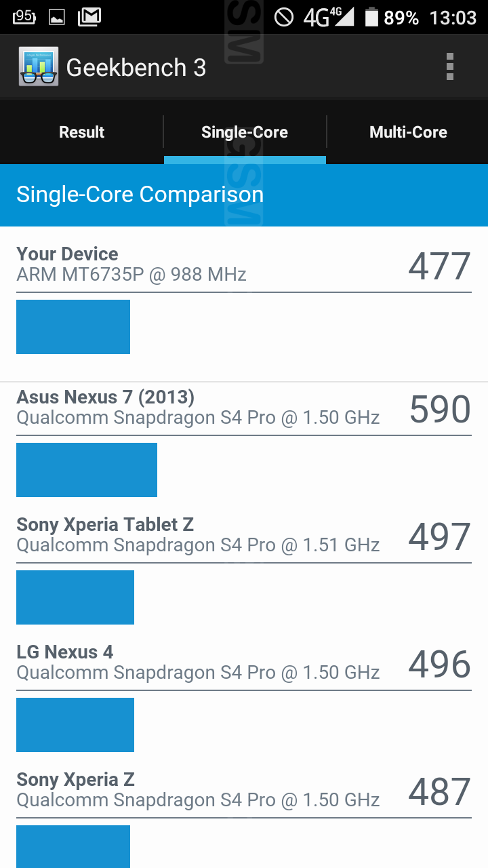Tap the Gmail notification icon
Viewport: 488px width, 868px height.
tap(89, 17)
